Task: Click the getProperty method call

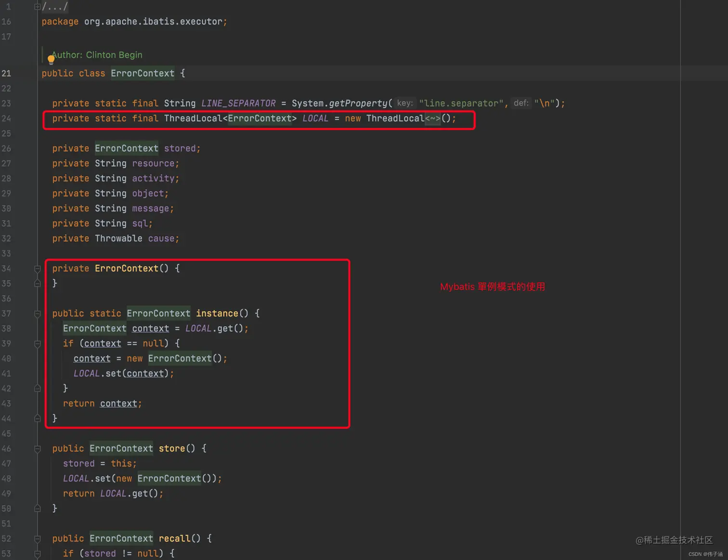Action: point(358,104)
